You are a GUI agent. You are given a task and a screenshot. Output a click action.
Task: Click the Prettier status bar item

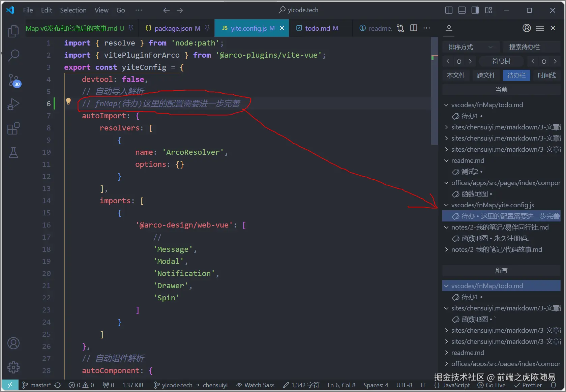point(528,385)
